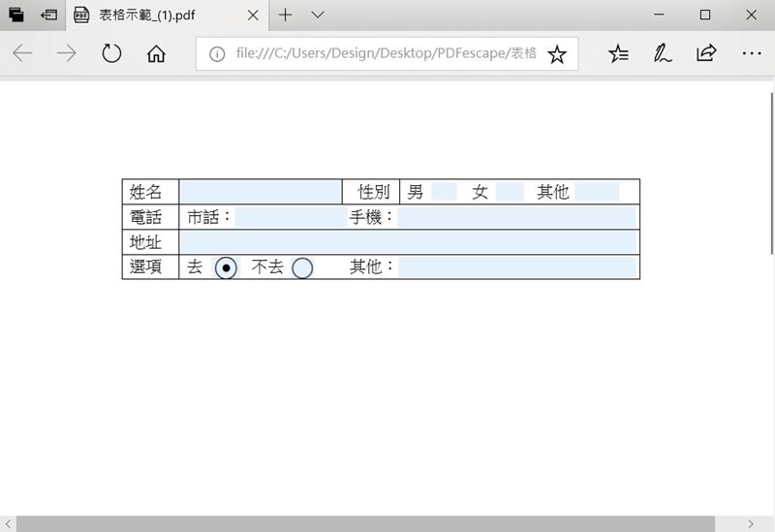Open a new tab with plus button
Image resolution: width=775 pixels, height=532 pixels.
pos(285,15)
